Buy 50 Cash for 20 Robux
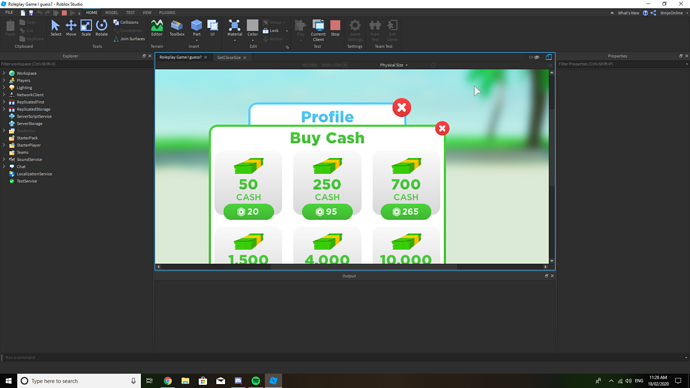Screen dimensions: 690x388 [x=249, y=212]
